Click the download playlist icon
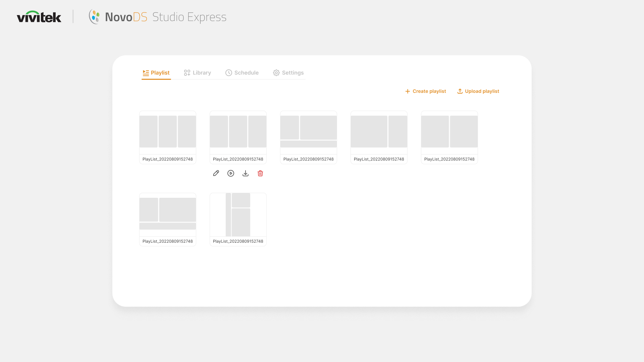644x362 pixels. click(x=246, y=173)
